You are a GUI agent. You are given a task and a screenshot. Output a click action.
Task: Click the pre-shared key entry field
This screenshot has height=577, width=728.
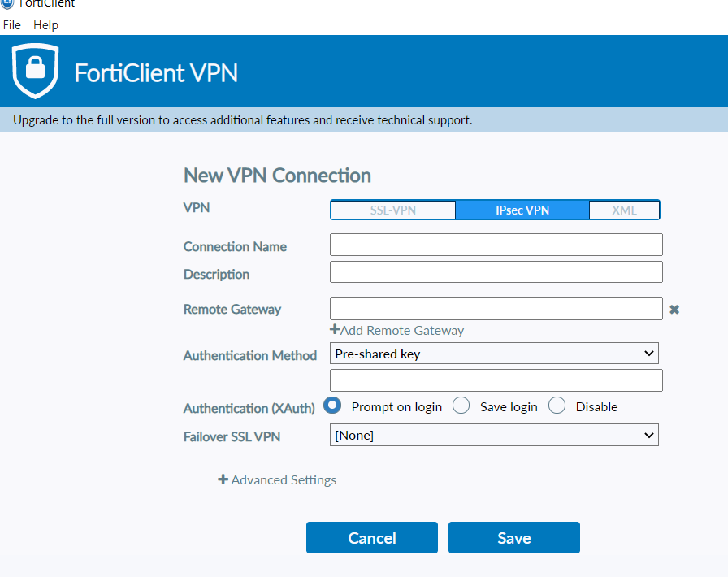[496, 380]
